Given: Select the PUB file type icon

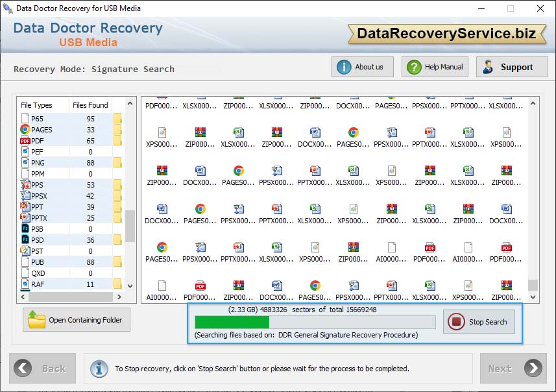Looking at the screenshot, I should point(25,262).
